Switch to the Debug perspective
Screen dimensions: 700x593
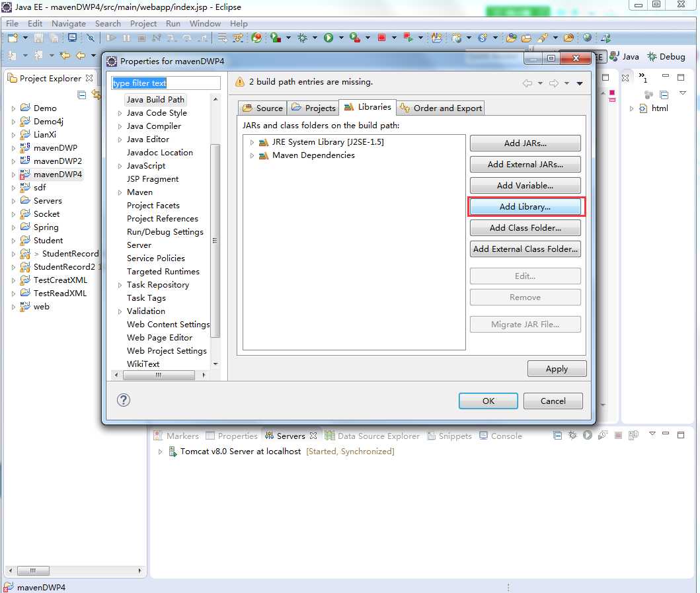(666, 57)
